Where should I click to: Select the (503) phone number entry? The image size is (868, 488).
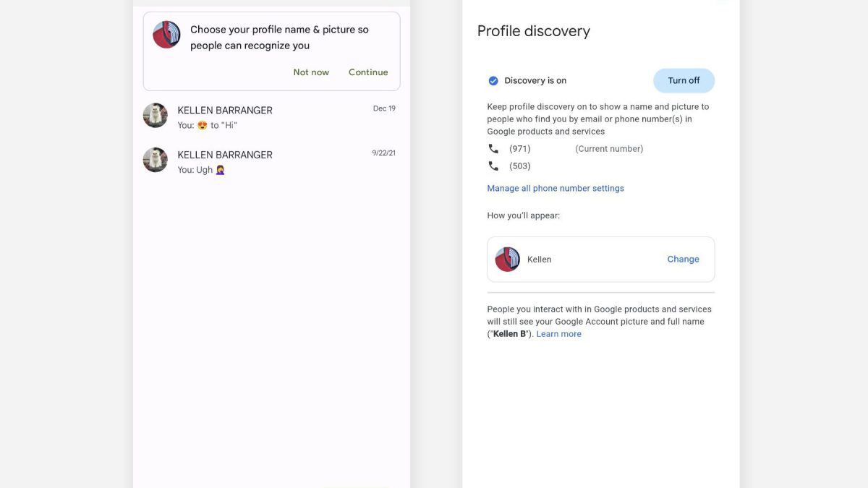tap(520, 166)
